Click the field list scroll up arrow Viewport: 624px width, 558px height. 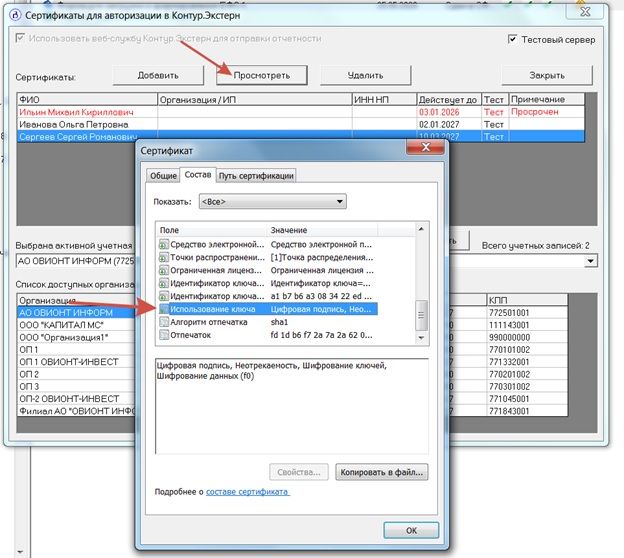point(421,229)
